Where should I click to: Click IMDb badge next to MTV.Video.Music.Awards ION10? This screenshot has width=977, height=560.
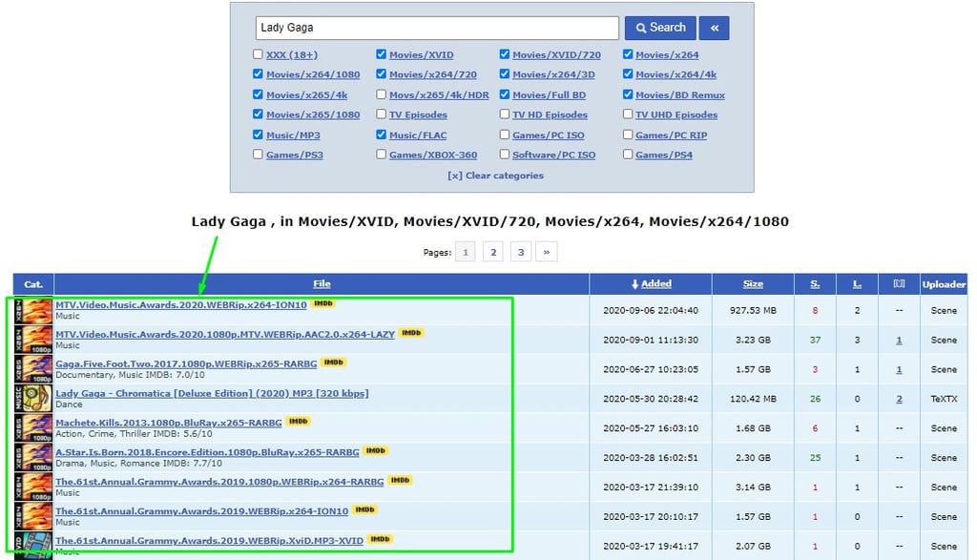[323, 303]
